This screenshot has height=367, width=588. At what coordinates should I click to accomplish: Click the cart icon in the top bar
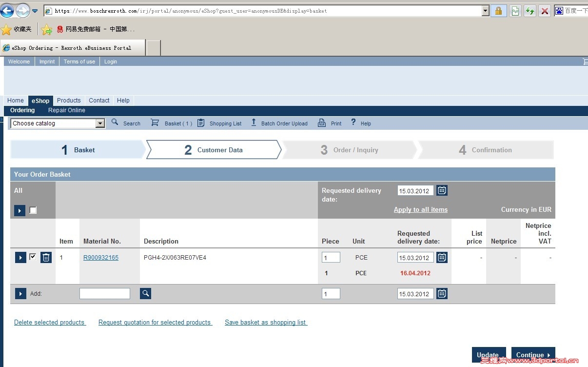(585, 61)
